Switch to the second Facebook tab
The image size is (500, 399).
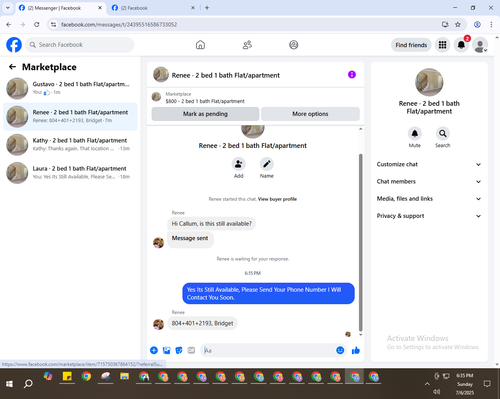(153, 8)
